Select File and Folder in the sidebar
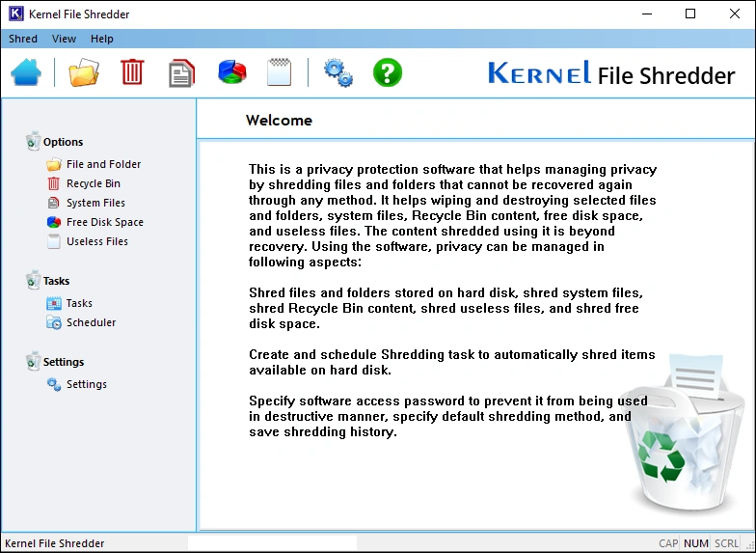The width and height of the screenshot is (756, 553). (103, 164)
